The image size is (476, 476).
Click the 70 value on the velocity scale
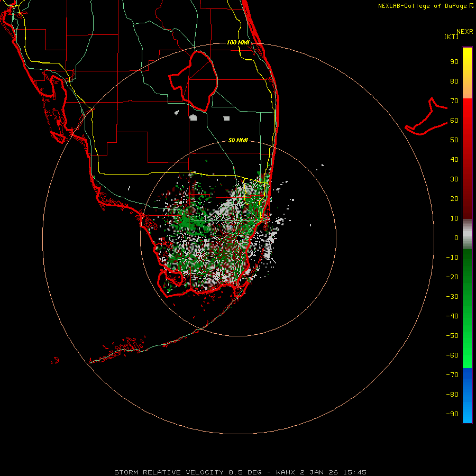(x=454, y=101)
